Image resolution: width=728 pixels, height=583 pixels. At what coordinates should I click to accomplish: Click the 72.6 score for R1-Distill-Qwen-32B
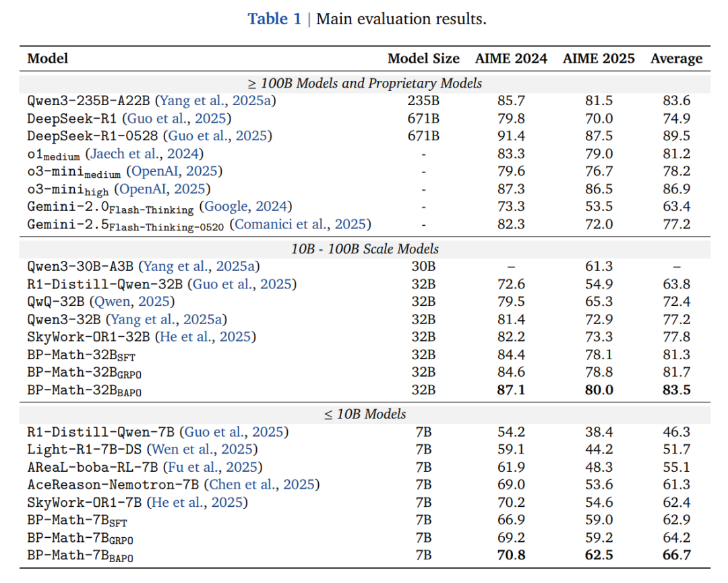pyautogui.click(x=511, y=284)
